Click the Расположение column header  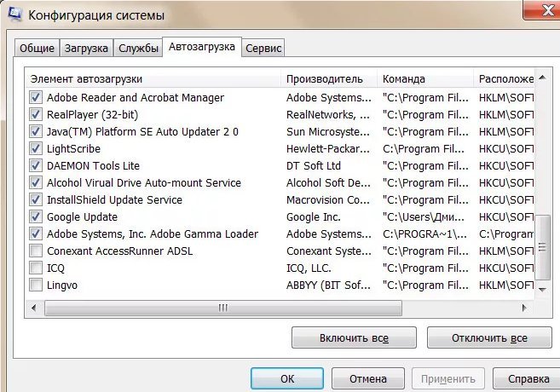[x=504, y=78]
